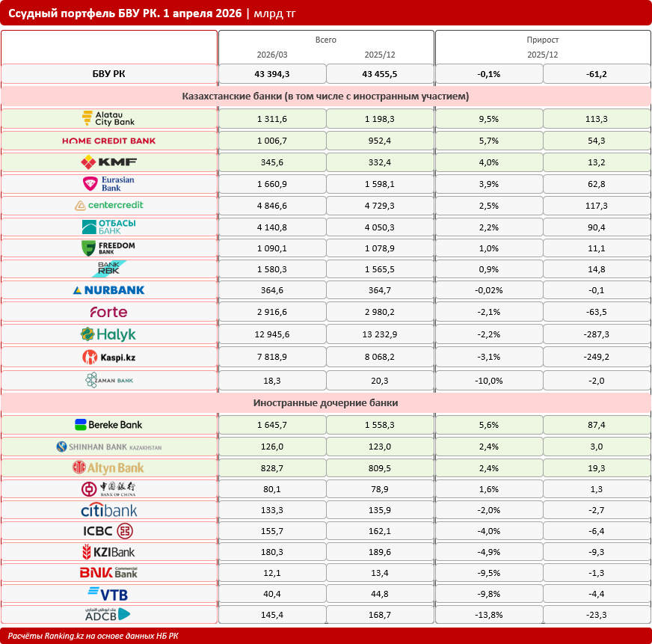
Task: Click Zaman Bank's growth -10,0%
Action: click(488, 381)
